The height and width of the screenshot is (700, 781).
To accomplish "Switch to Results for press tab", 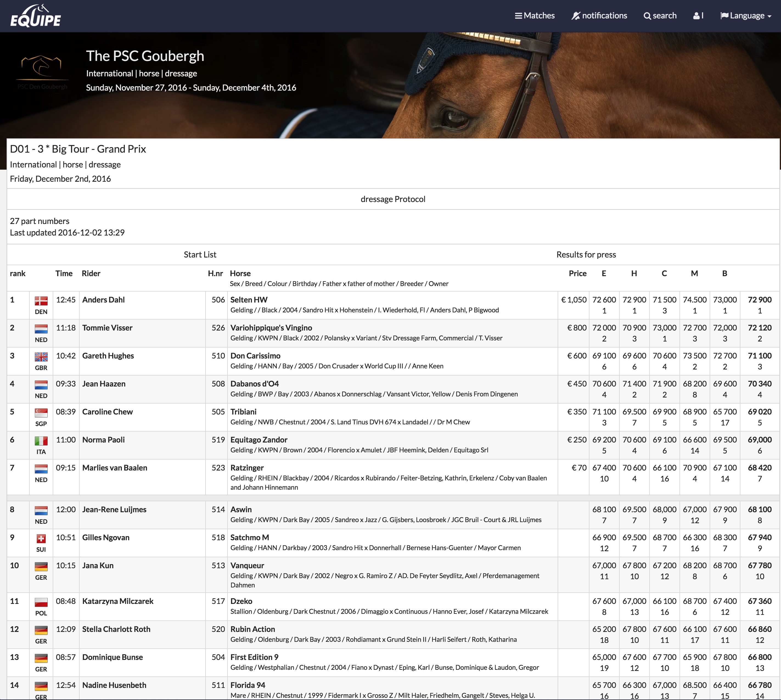I will (x=586, y=255).
